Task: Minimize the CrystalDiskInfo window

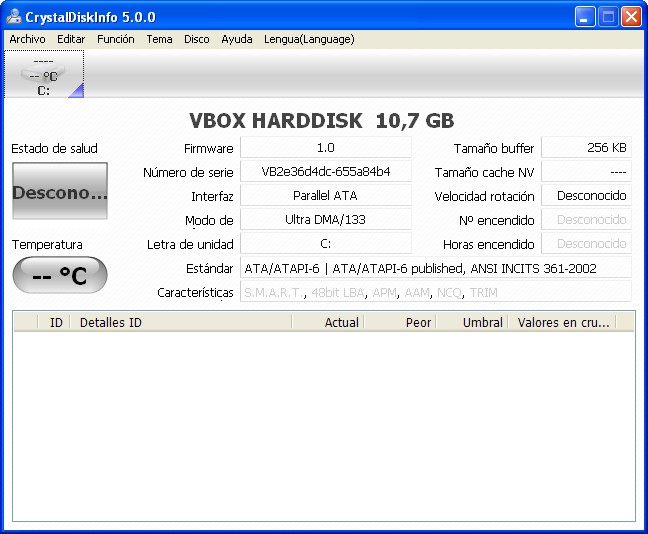Action: pos(585,17)
